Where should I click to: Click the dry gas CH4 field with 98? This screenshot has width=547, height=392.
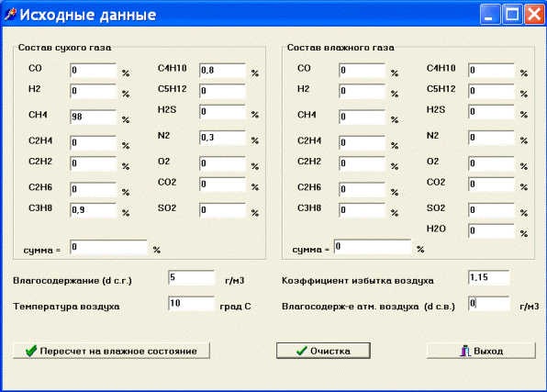click(x=93, y=117)
